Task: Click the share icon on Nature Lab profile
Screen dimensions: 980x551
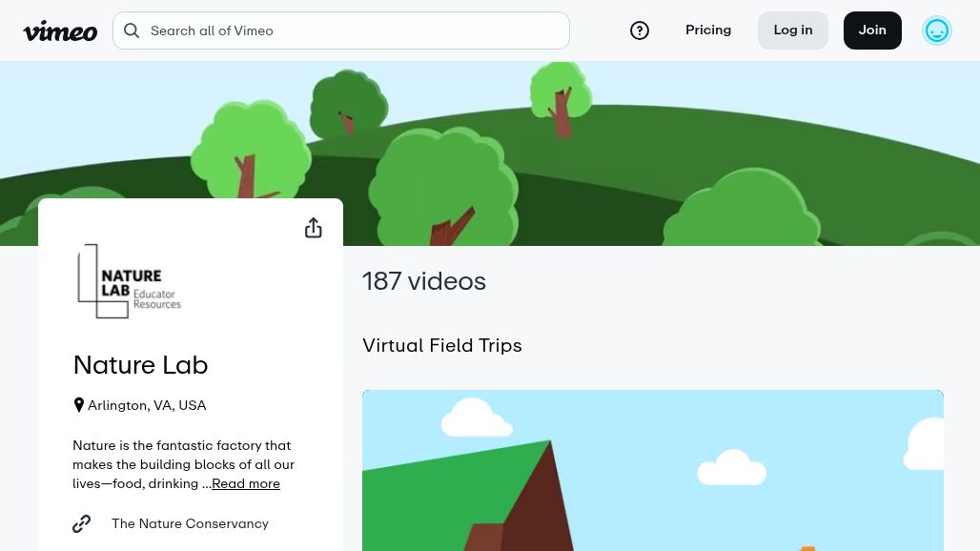Action: [313, 228]
